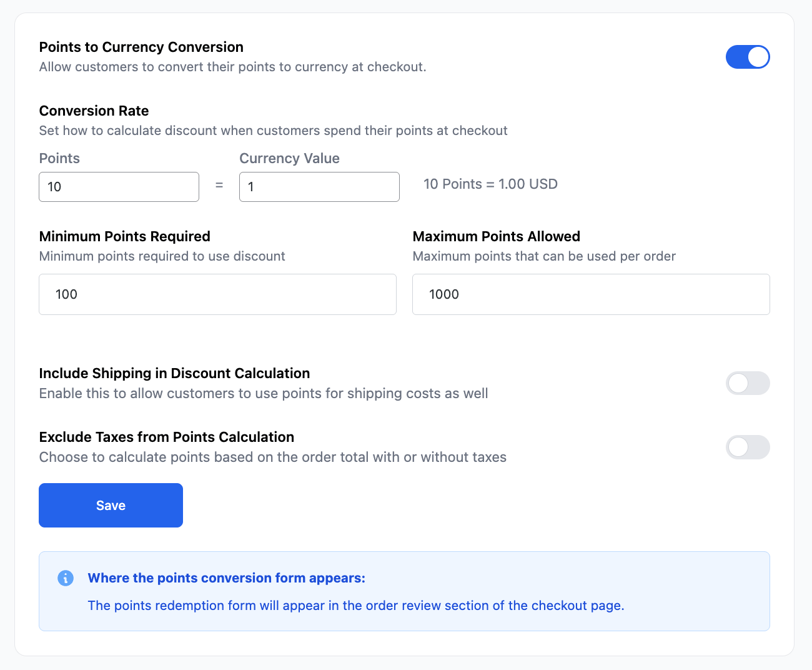
Task: Click the Maximum Points Allowed heading
Action: [497, 236]
